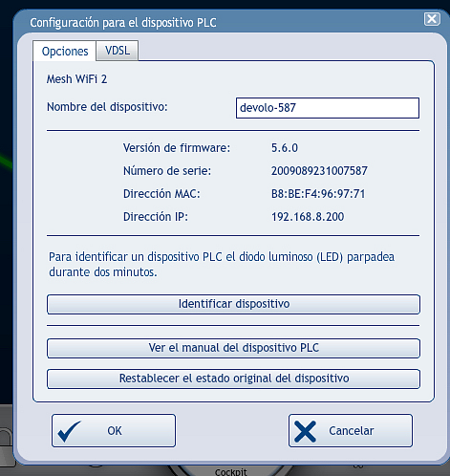Click the Mesh WiFi 2 device label
Image resolution: width=450 pixels, height=476 pixels.
76,79
